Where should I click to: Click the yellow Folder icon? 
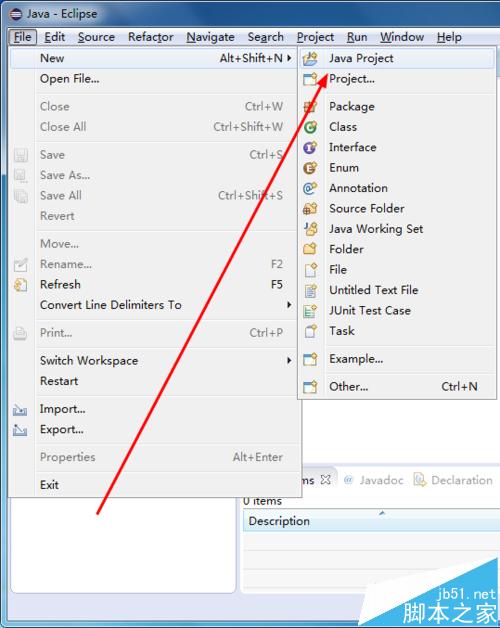click(310, 250)
